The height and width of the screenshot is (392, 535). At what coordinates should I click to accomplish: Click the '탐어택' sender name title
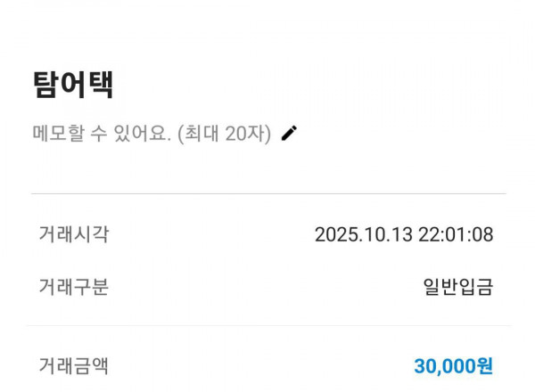[72, 85]
